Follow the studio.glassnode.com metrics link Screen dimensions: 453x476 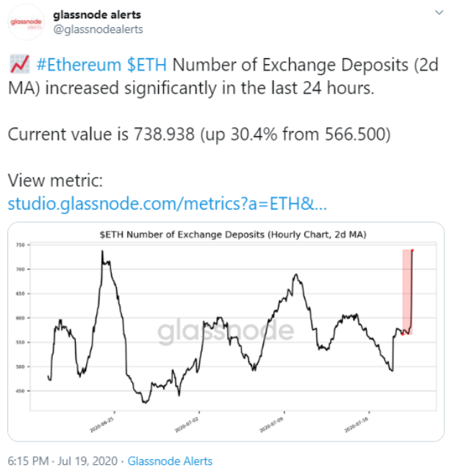coord(167,203)
